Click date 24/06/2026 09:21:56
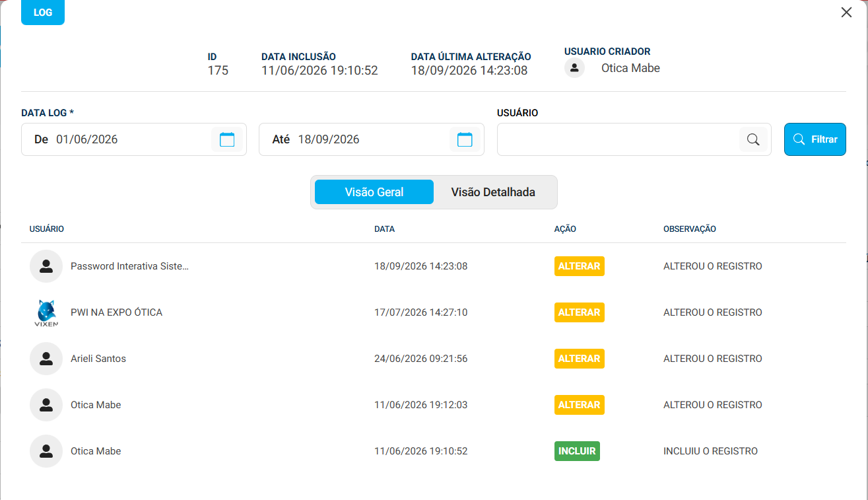 coord(420,359)
